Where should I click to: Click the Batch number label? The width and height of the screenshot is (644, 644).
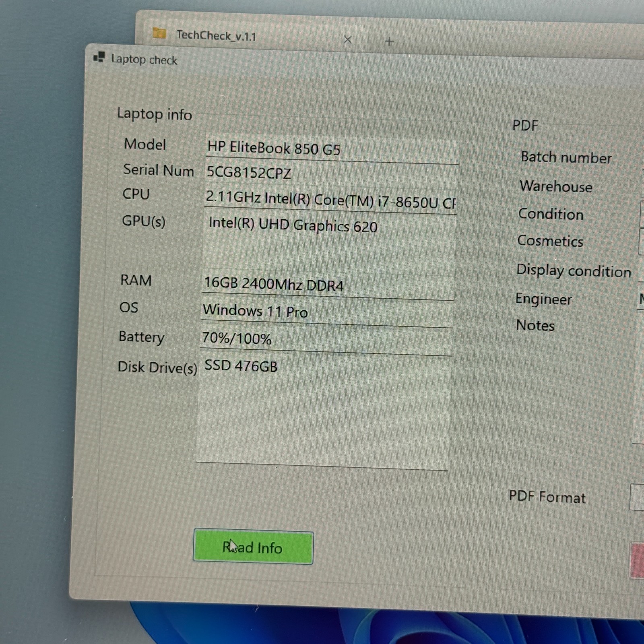point(566,157)
